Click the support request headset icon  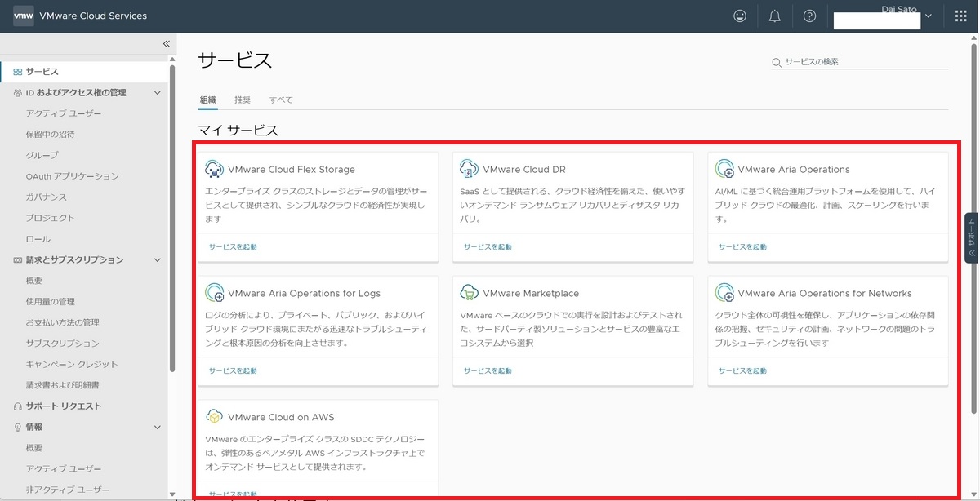[18, 406]
